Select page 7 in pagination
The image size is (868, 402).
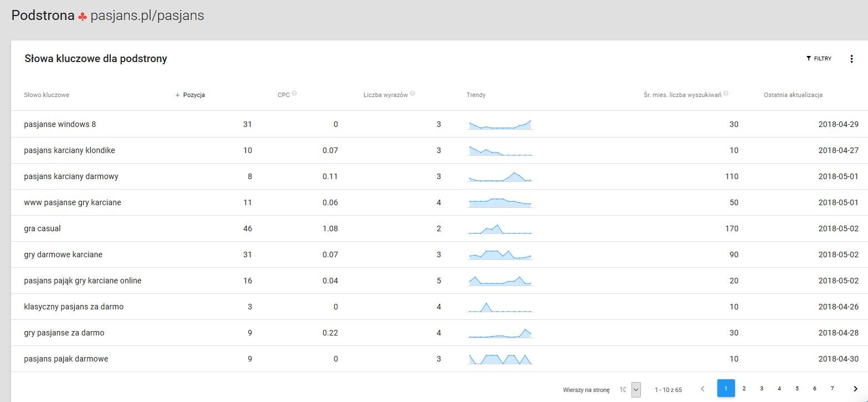(x=832, y=389)
